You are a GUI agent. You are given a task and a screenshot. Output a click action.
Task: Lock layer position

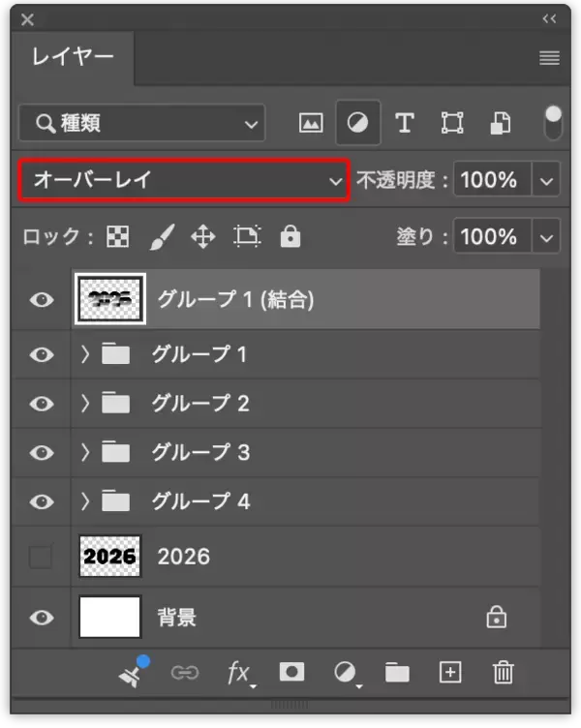tap(203, 237)
